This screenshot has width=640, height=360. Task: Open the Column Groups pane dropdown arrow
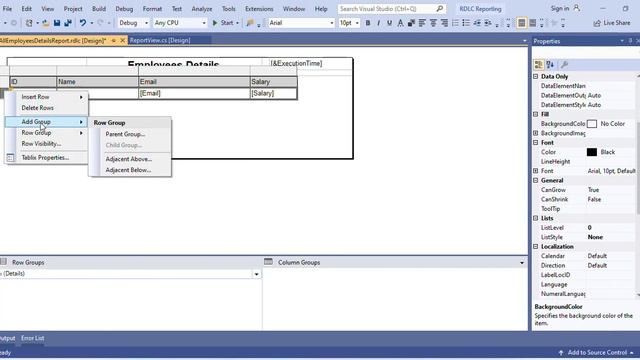tap(522, 262)
